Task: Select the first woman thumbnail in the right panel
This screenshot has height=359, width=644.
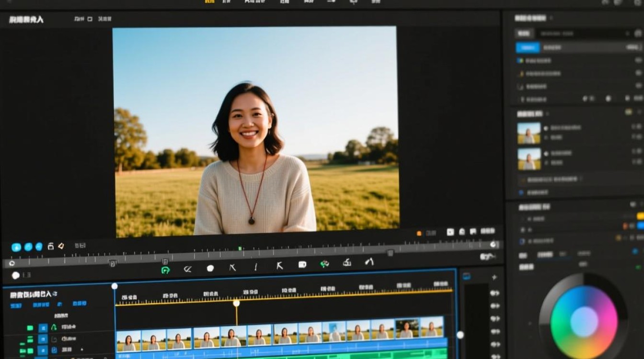Action: pyautogui.click(x=529, y=133)
